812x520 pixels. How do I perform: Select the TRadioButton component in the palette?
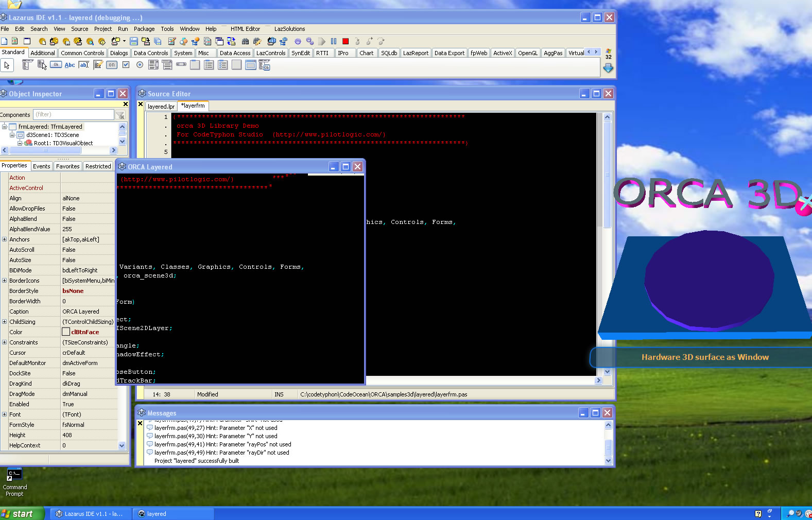click(140, 64)
